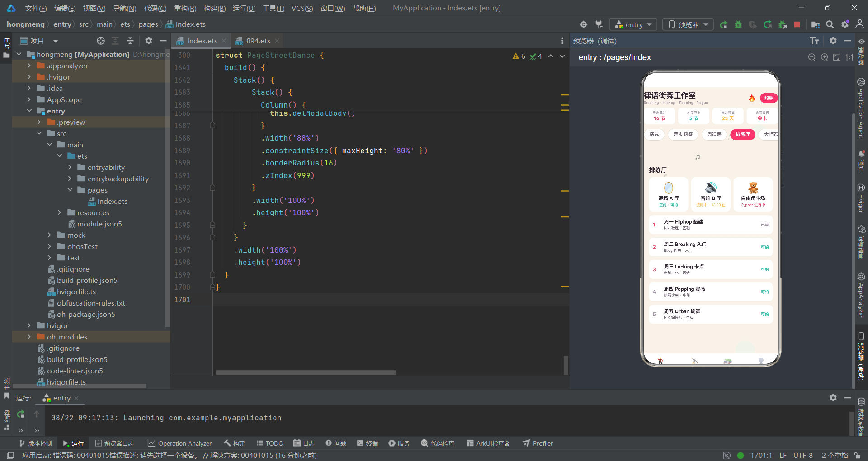This screenshot has height=461, width=868.
Task: Select opened file in project tree icon
Action: coord(101,41)
